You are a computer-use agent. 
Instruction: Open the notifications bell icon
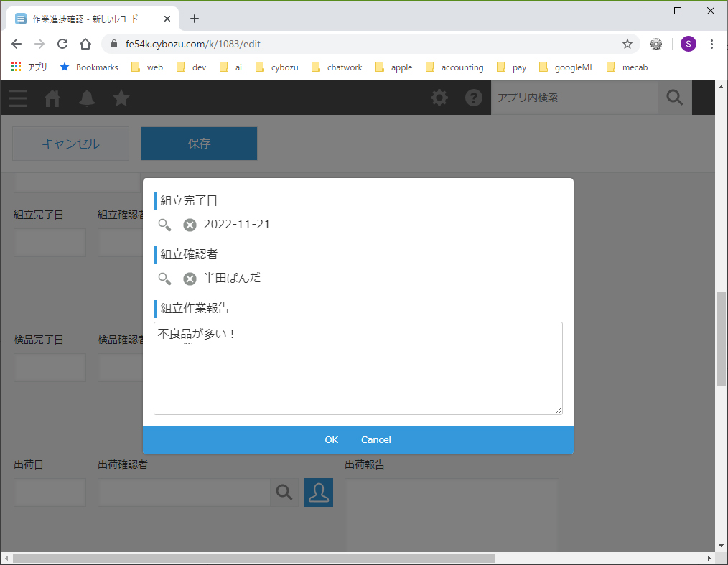pos(87,98)
